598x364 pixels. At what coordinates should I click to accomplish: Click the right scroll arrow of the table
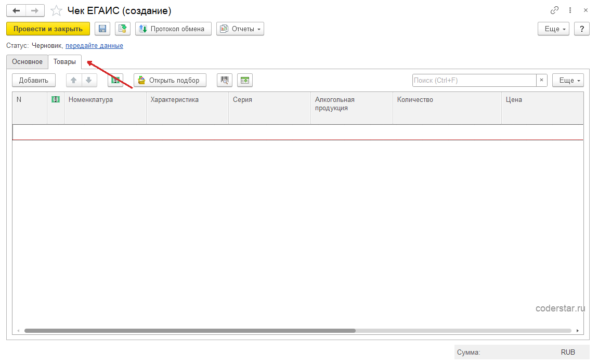point(577,331)
